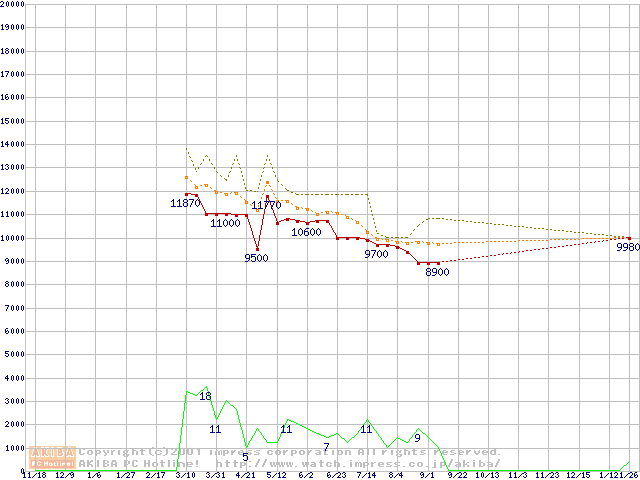Click the volume label 7
Image resolution: width=640 pixels, height=480 pixels.
[x=326, y=446]
